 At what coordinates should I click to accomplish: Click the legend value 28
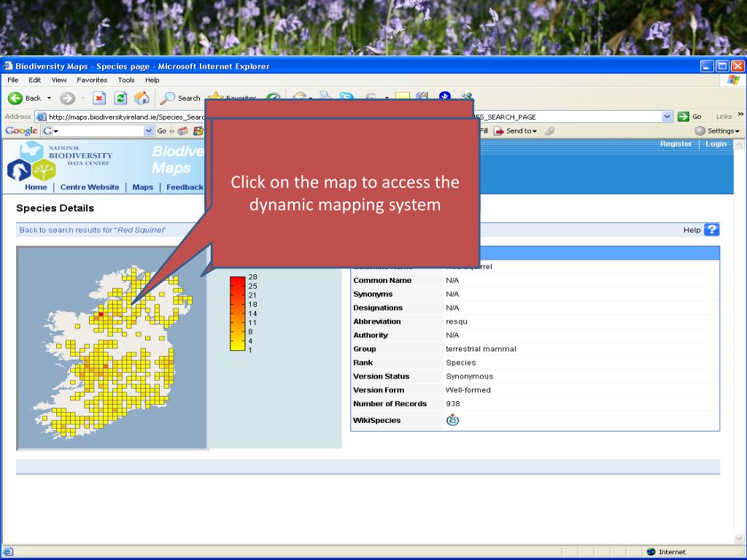(252, 276)
